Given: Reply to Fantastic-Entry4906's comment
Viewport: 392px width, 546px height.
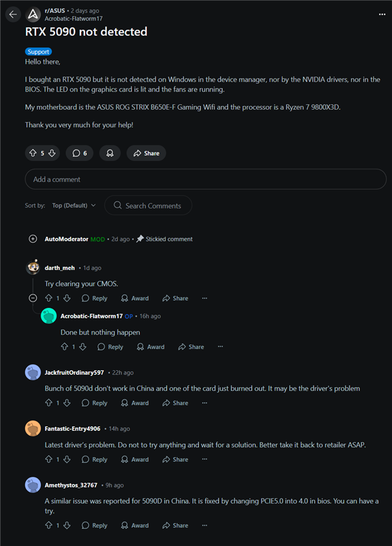Looking at the screenshot, I should click(95, 460).
